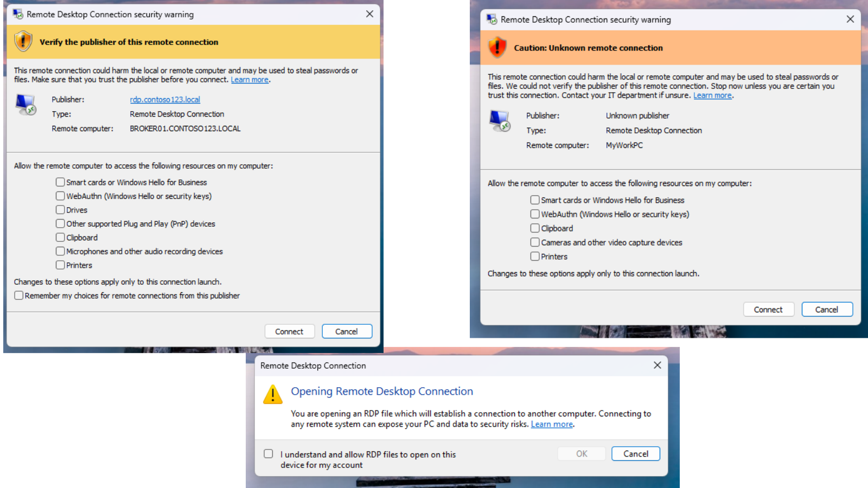
Task: Check Cameras and other video capture devices
Action: point(535,242)
